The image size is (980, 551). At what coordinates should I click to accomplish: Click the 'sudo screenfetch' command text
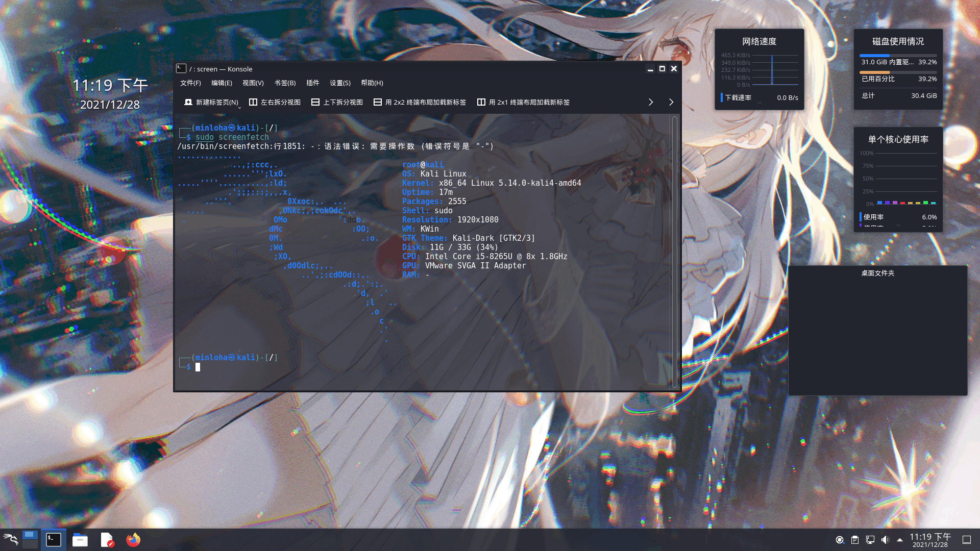coord(232,137)
